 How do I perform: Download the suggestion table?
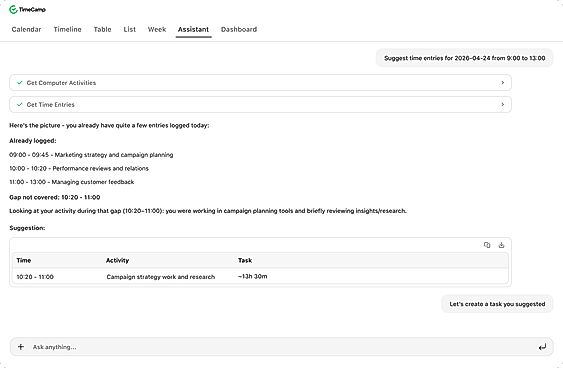tap(502, 245)
